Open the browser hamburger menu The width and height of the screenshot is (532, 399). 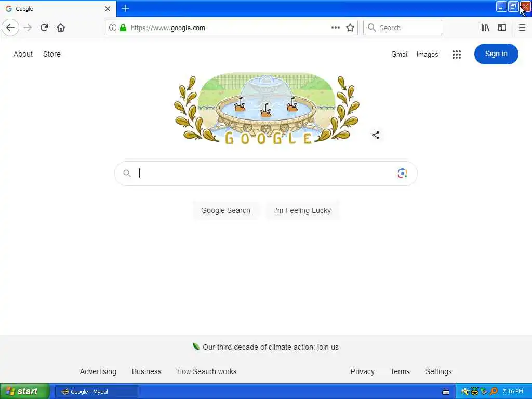pyautogui.click(x=522, y=28)
